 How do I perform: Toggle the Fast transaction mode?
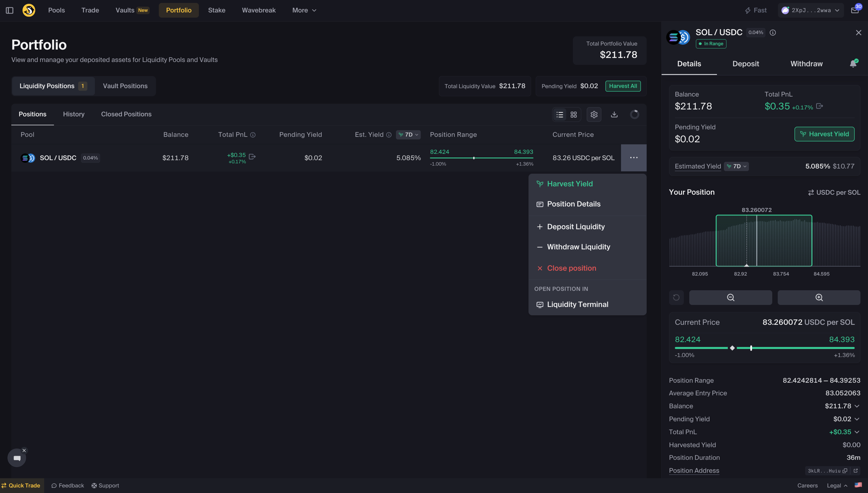click(756, 10)
